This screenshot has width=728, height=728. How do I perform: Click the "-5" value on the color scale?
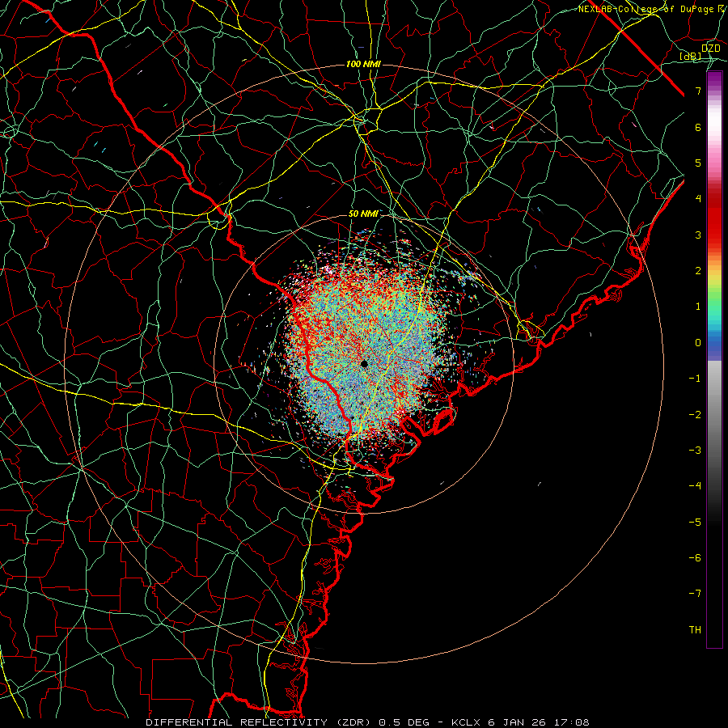coord(695,523)
